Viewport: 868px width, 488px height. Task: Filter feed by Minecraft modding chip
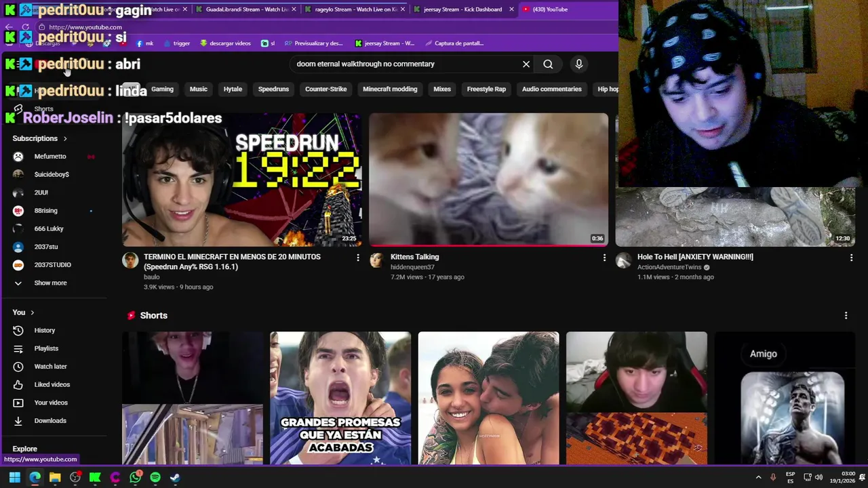coord(390,89)
